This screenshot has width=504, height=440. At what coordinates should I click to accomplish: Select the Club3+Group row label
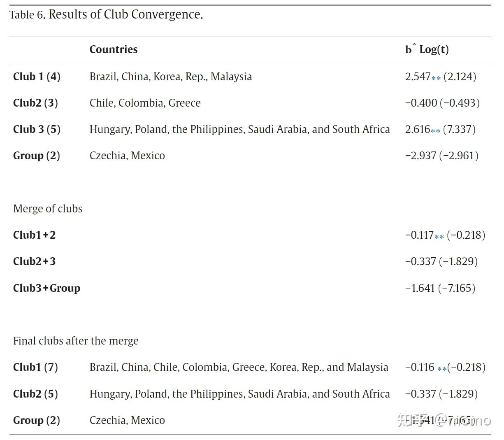46,288
